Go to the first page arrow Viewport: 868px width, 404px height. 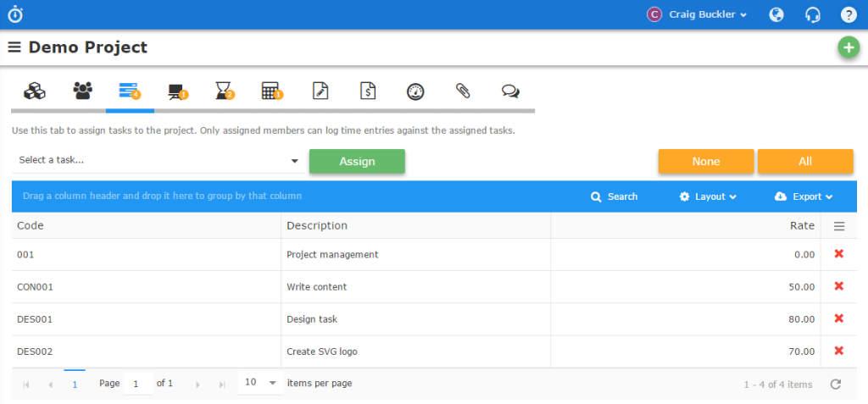point(26,385)
